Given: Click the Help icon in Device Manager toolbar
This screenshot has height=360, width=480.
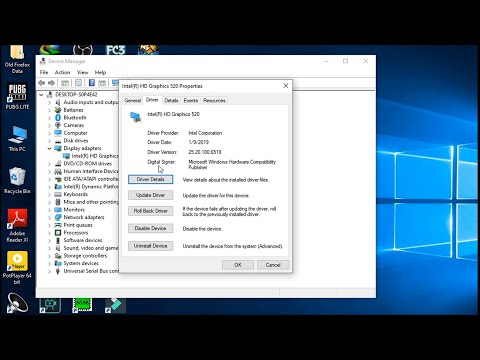Looking at the screenshot, I should (x=92, y=83).
